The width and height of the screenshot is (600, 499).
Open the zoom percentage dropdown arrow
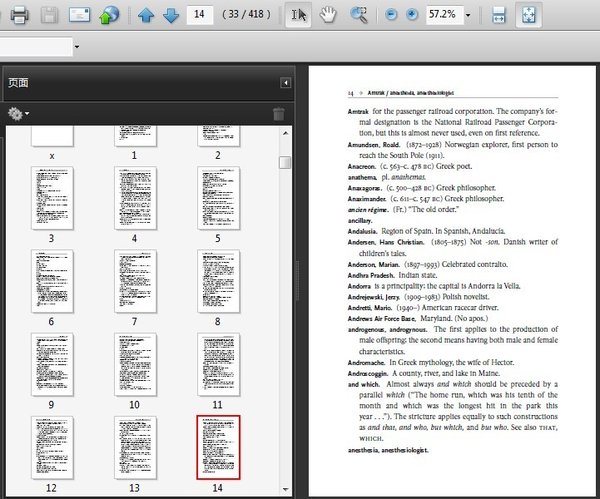(x=468, y=15)
